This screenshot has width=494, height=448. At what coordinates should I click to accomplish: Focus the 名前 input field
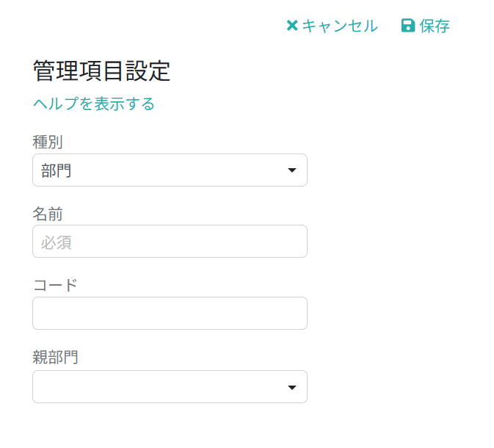tap(170, 242)
